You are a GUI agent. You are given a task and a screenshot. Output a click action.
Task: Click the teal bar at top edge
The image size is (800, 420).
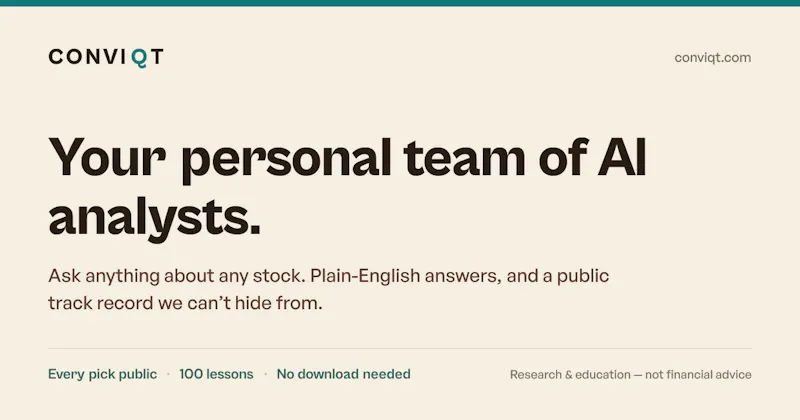pos(400,3)
